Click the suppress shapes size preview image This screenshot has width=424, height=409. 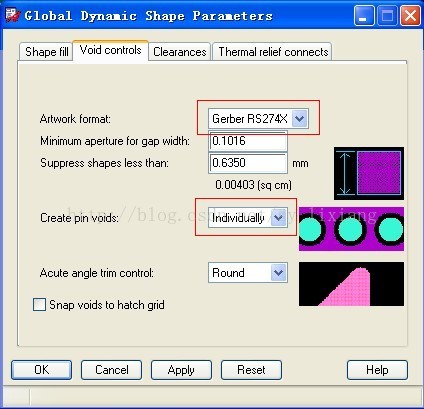(x=369, y=173)
